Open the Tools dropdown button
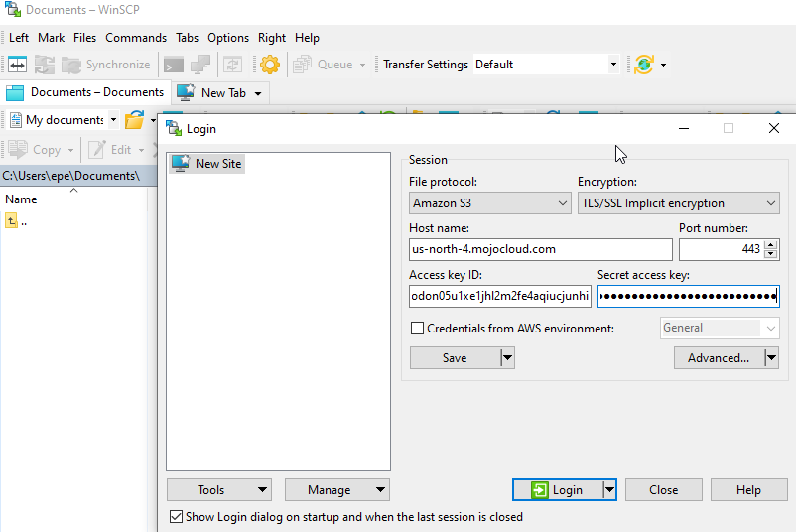 [x=219, y=490]
